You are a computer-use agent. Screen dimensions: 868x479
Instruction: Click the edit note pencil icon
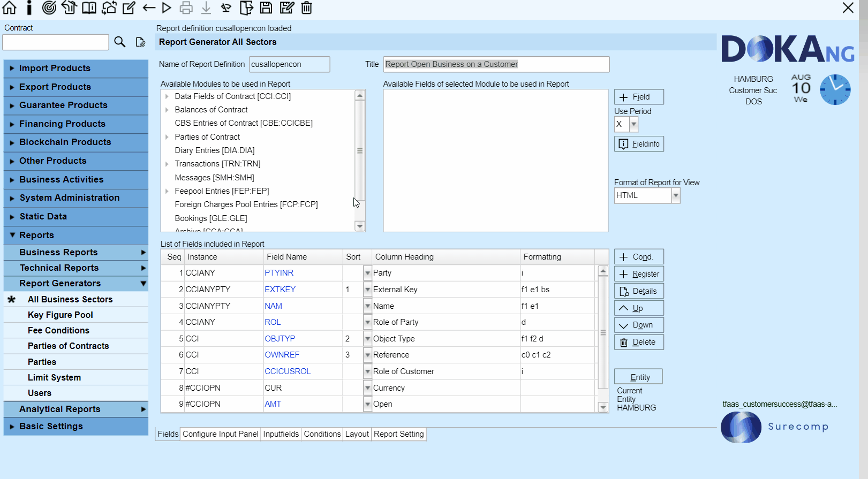tap(129, 7)
